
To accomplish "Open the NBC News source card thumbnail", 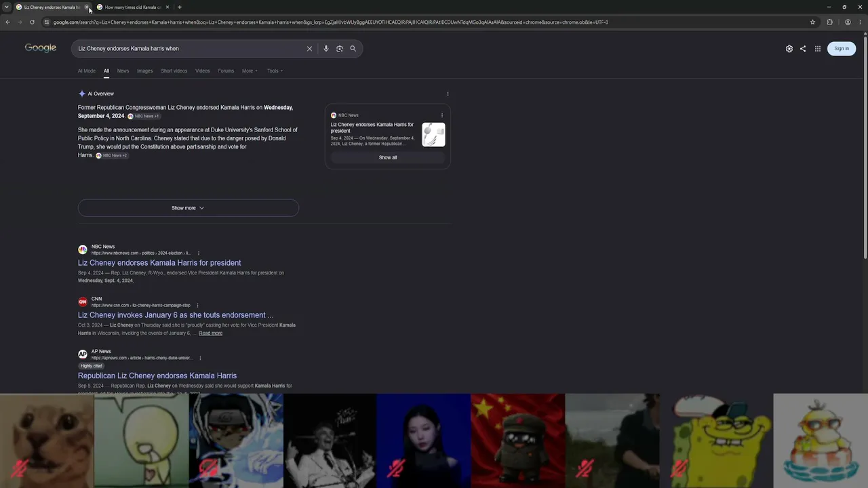I will [433, 134].
